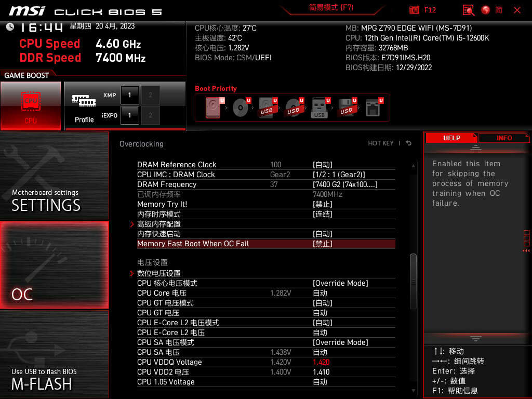Take a screenshot via the F12 camera icon

pyautogui.click(x=415, y=10)
